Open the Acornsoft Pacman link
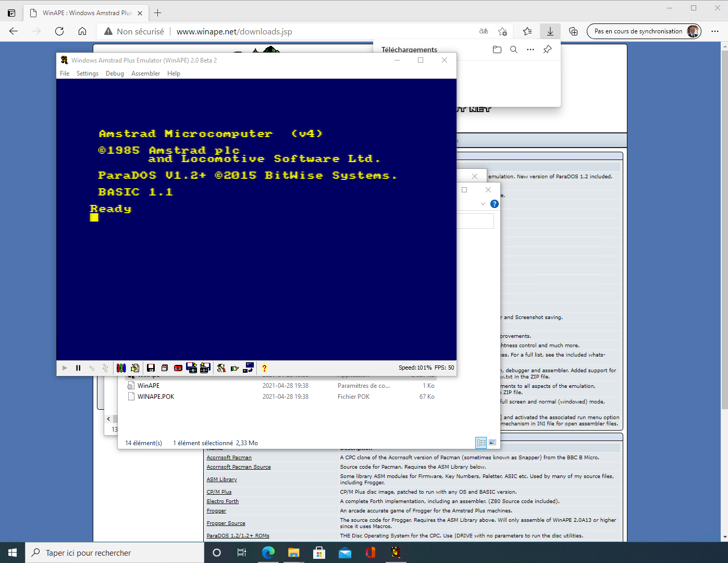 pyautogui.click(x=229, y=458)
